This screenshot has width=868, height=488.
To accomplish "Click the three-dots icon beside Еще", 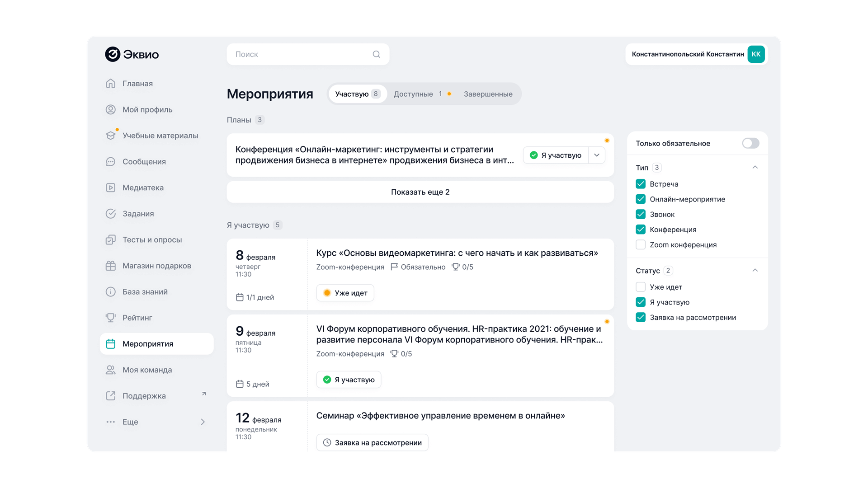I will coord(111,422).
